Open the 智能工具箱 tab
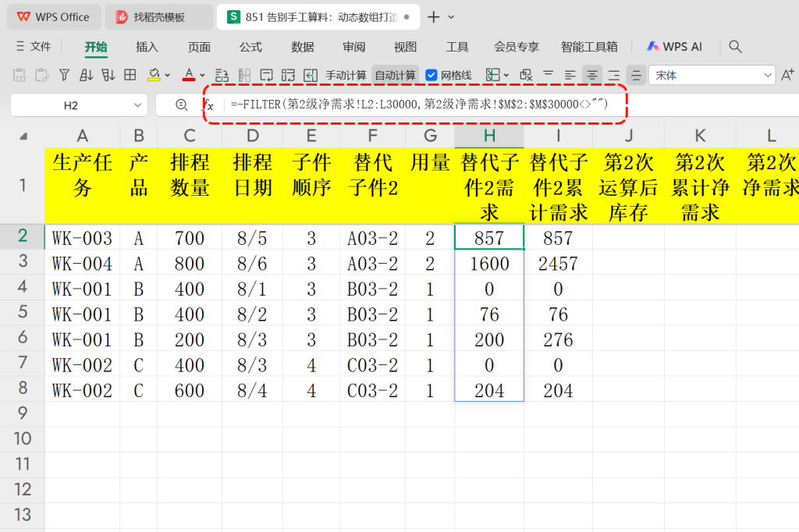Image resolution: width=799 pixels, height=532 pixels. click(x=589, y=47)
